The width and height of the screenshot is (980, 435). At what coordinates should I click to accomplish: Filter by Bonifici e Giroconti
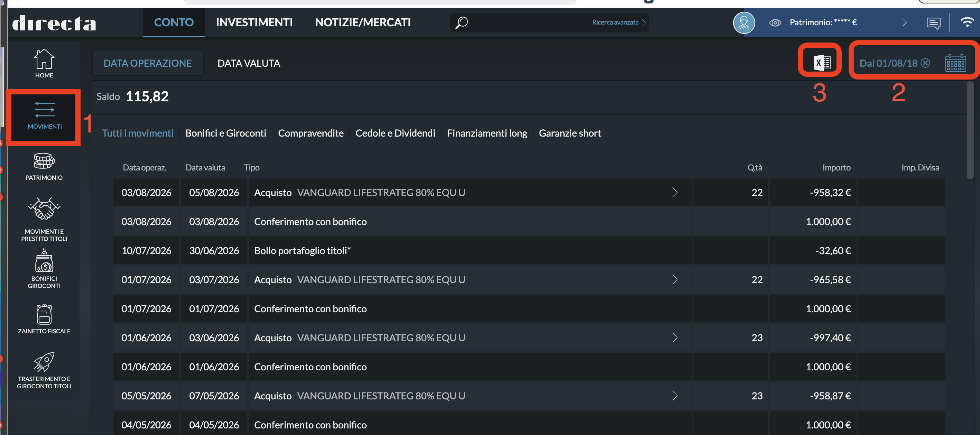click(225, 133)
